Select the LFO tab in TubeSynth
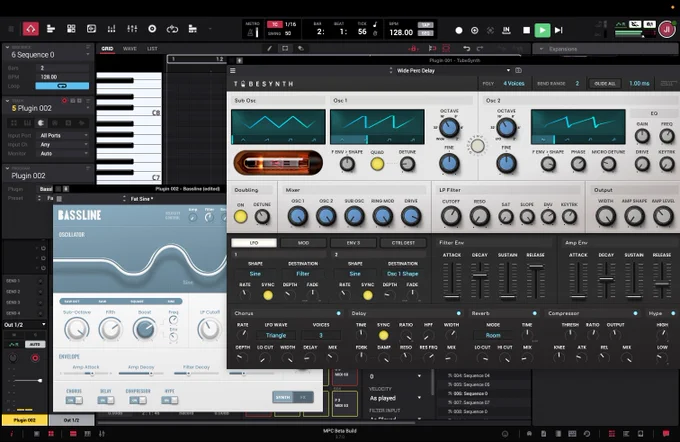The width and height of the screenshot is (680, 442). point(254,243)
